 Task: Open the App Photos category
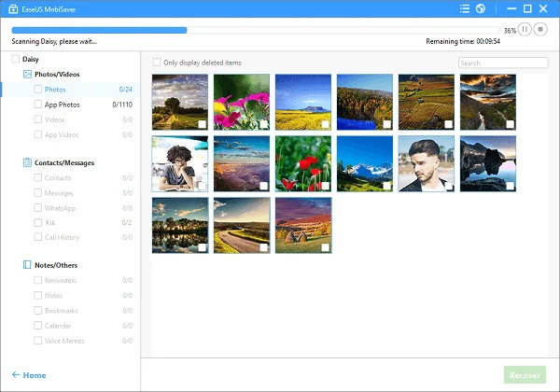click(63, 105)
